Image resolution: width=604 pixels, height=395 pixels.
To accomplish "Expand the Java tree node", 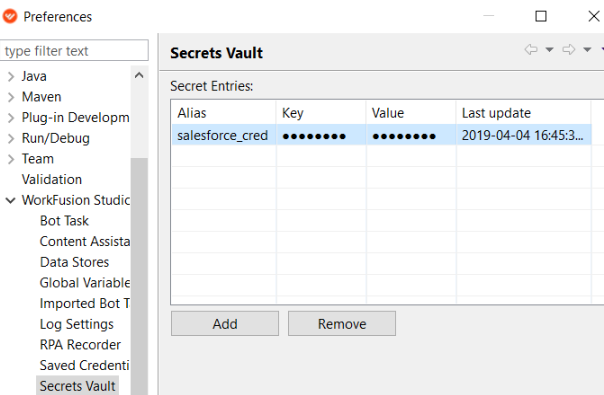I will [11, 77].
